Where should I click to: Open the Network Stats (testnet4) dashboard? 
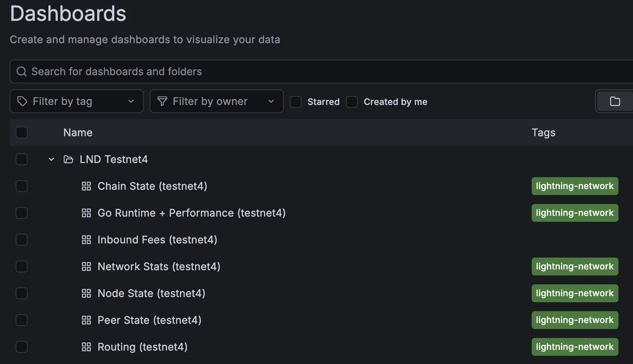(159, 266)
